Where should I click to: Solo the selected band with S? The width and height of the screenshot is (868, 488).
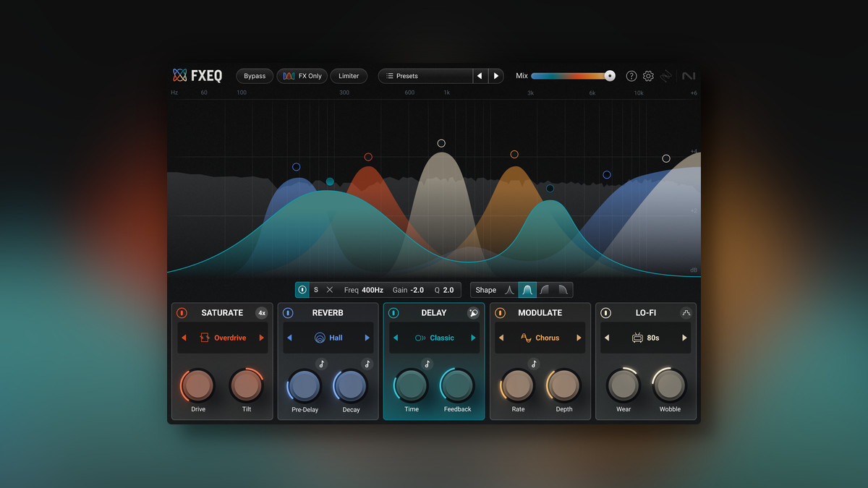point(316,290)
